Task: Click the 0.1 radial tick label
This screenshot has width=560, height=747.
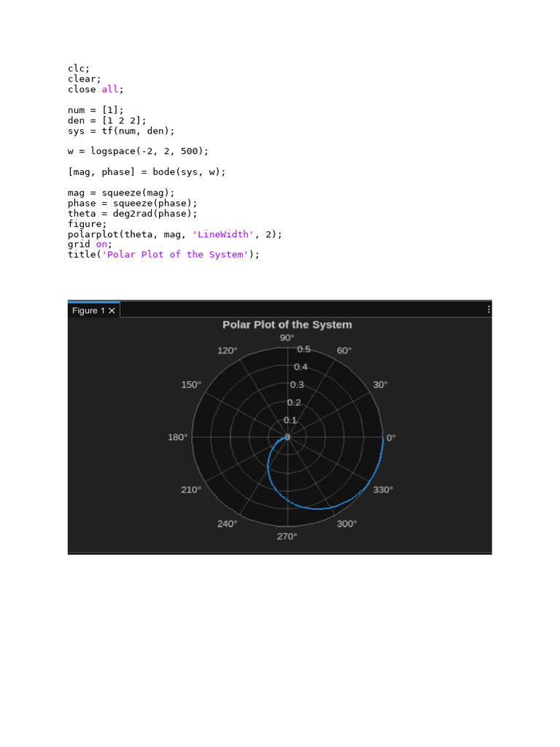Action: [290, 421]
